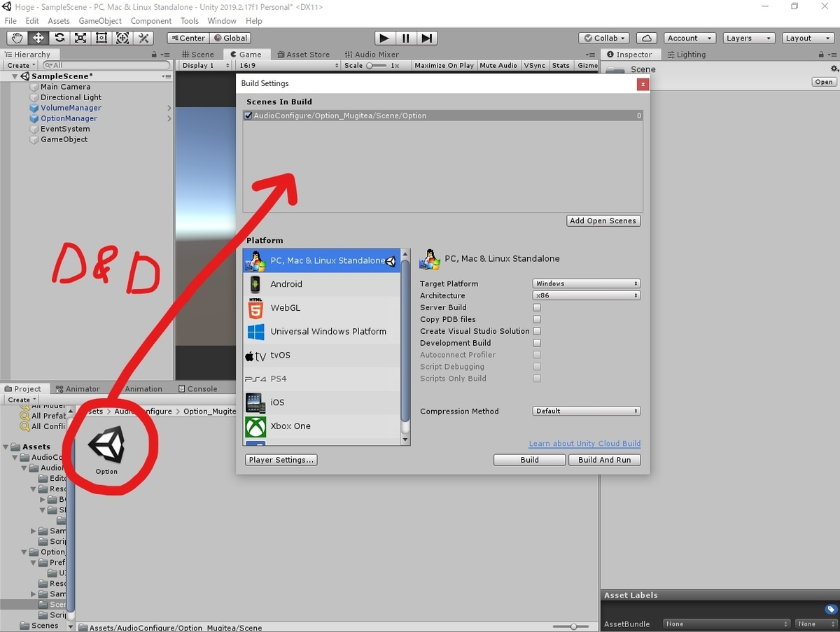Image resolution: width=840 pixels, height=632 pixels.
Task: Click Build And Run button
Action: [604, 460]
